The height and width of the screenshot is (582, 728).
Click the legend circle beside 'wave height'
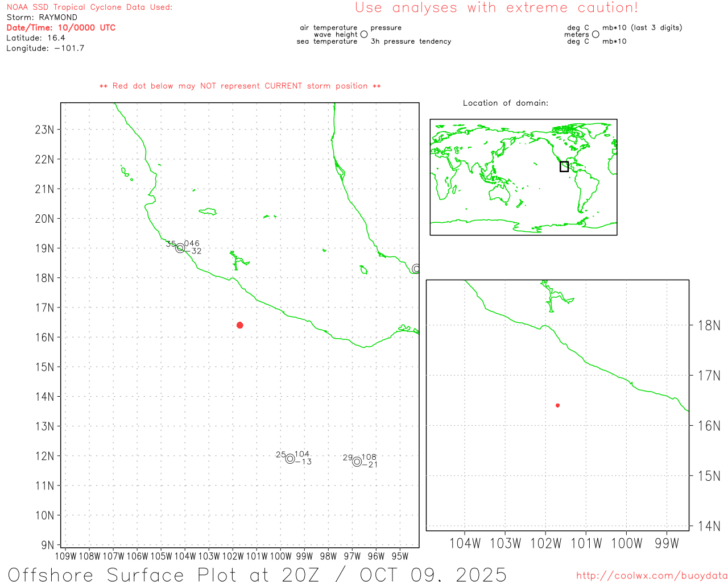point(364,35)
